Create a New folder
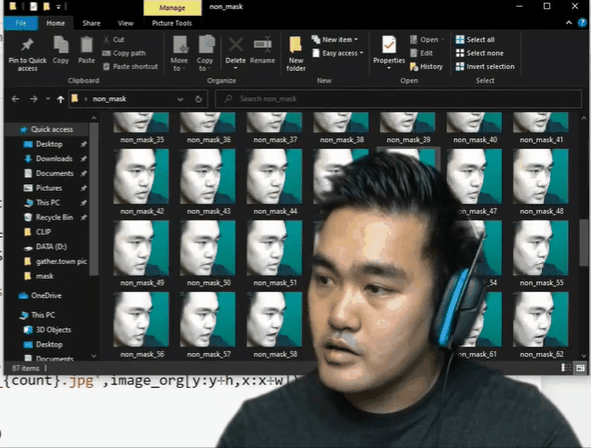This screenshot has height=448, width=591. [x=296, y=54]
